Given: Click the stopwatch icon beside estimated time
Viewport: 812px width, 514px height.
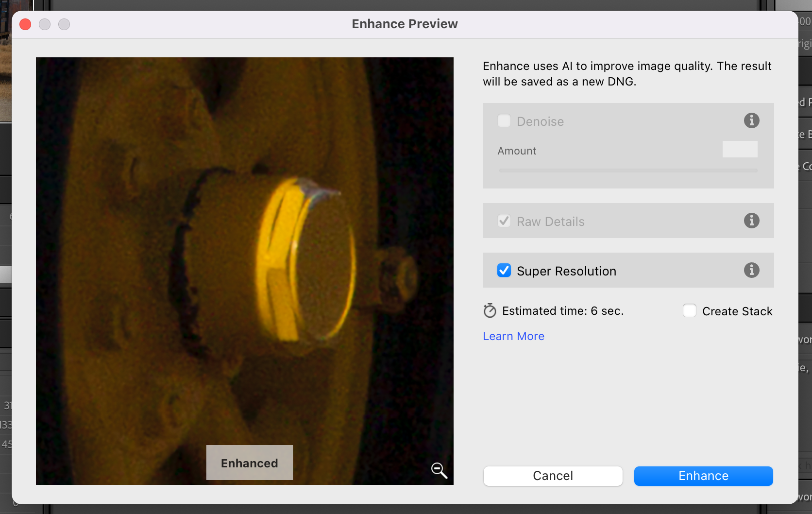Looking at the screenshot, I should point(490,310).
